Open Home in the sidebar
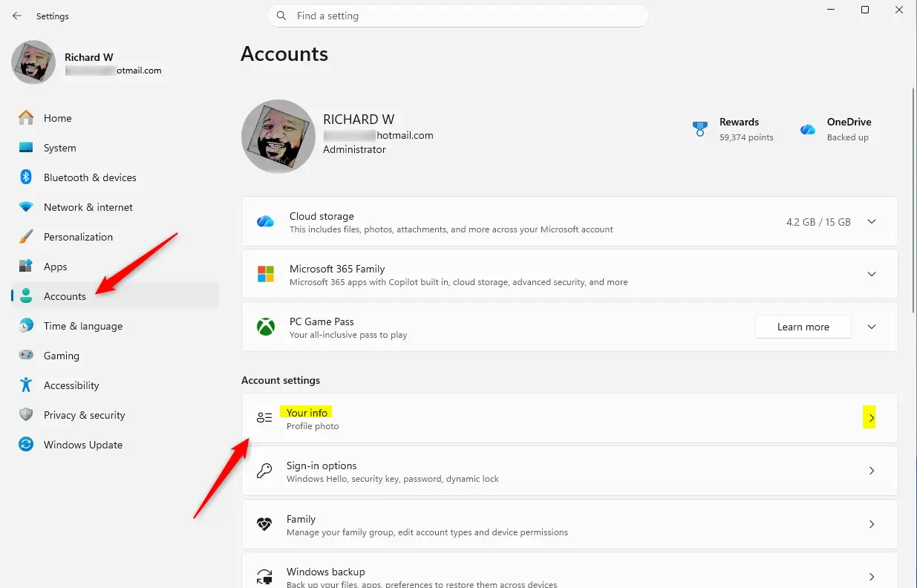 click(115, 118)
